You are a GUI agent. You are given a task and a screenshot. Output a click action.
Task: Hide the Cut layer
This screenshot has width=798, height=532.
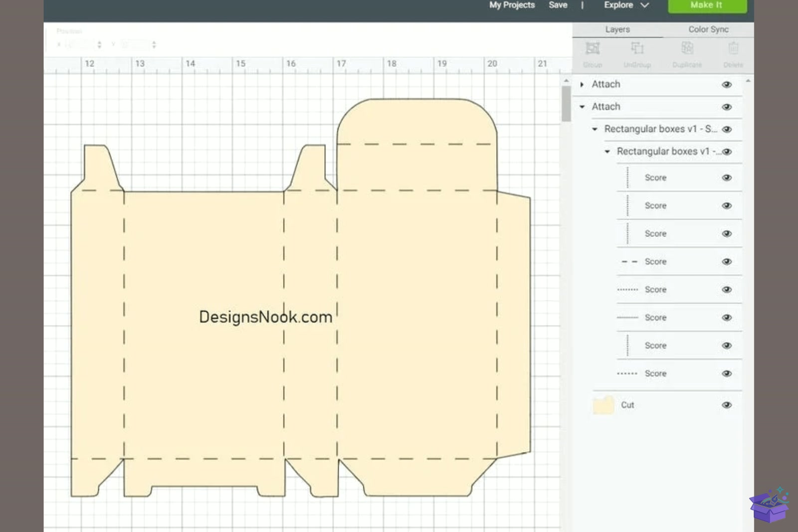point(727,405)
